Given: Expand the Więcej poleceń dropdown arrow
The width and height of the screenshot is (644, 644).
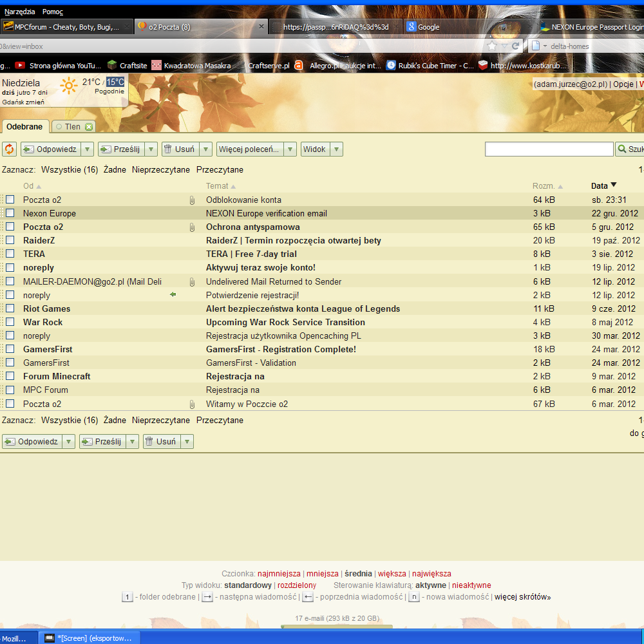Looking at the screenshot, I should point(290,149).
